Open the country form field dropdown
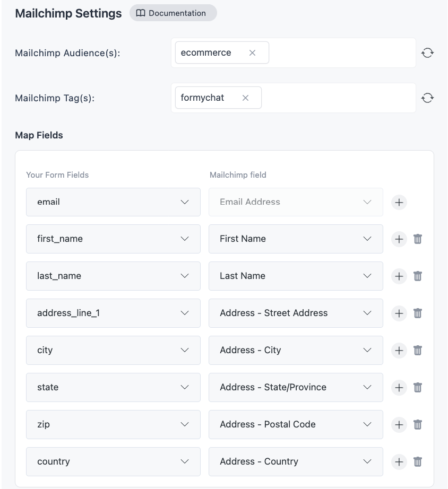This screenshot has height=489, width=448. pos(113,461)
